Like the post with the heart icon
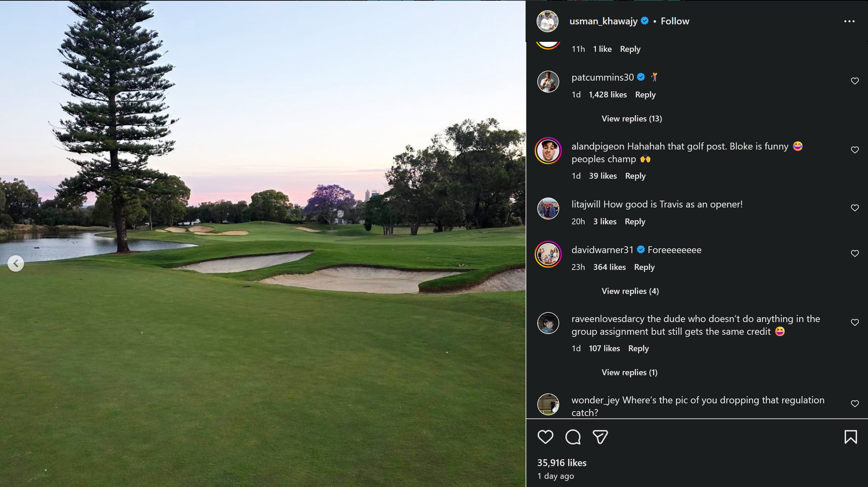Screen dimensions: 868x487 point(546,437)
